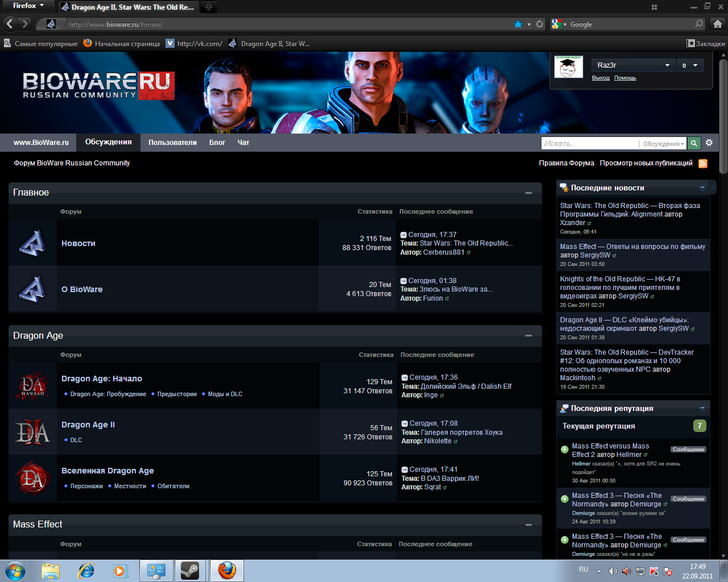Screen dimensions: 728x582
Task: Click the plus reputation icon for Hellmer entry
Action: 565,450
